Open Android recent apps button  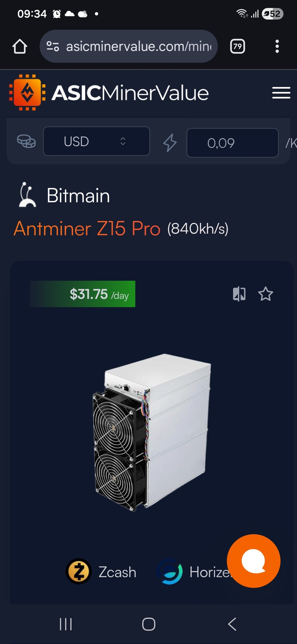pyautogui.click(x=66, y=624)
